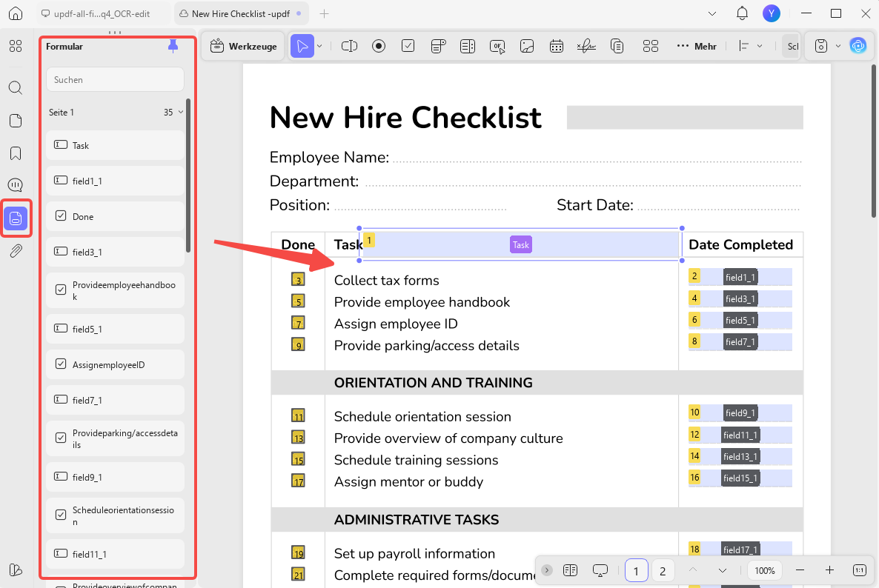Screen dimensions: 879x588
Task: Start presentation mode icon
Action: 600,571
